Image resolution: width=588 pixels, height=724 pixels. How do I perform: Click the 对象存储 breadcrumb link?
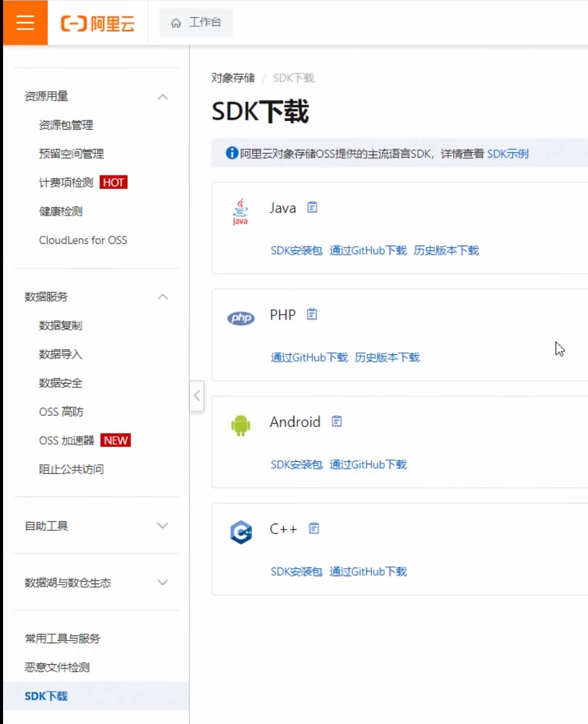tap(233, 78)
